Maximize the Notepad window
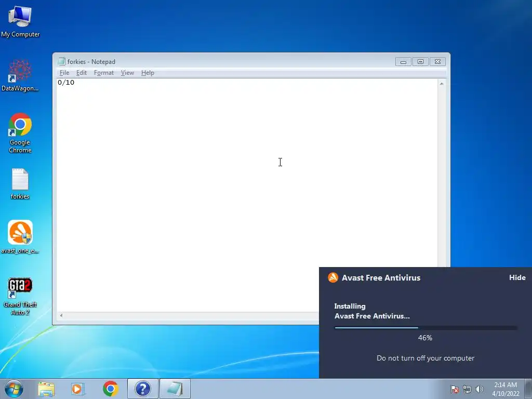 pyautogui.click(x=420, y=62)
